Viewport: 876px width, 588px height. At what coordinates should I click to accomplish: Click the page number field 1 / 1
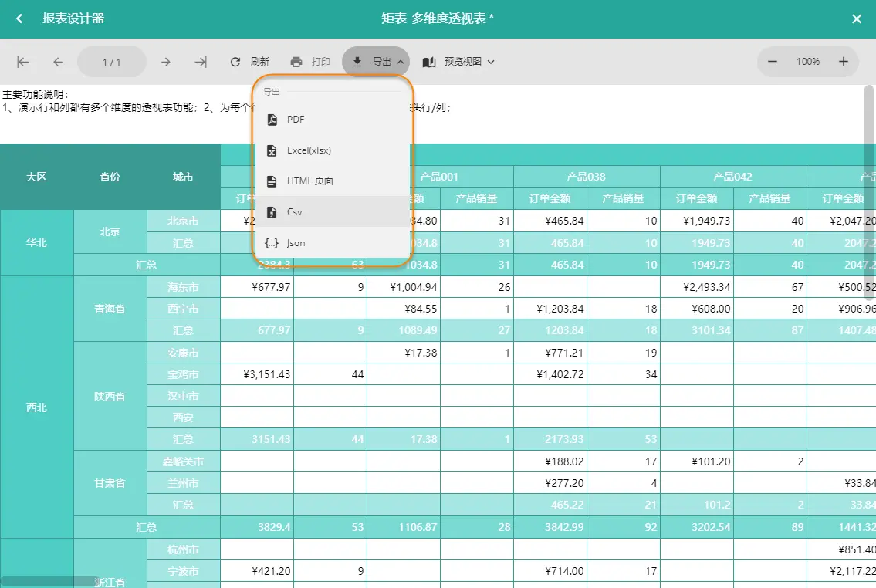pyautogui.click(x=112, y=62)
